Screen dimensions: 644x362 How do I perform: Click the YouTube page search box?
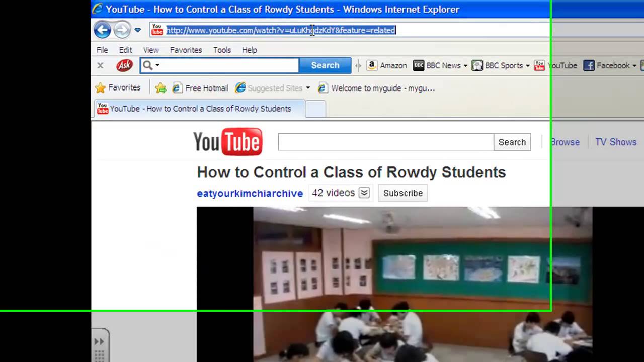click(385, 142)
